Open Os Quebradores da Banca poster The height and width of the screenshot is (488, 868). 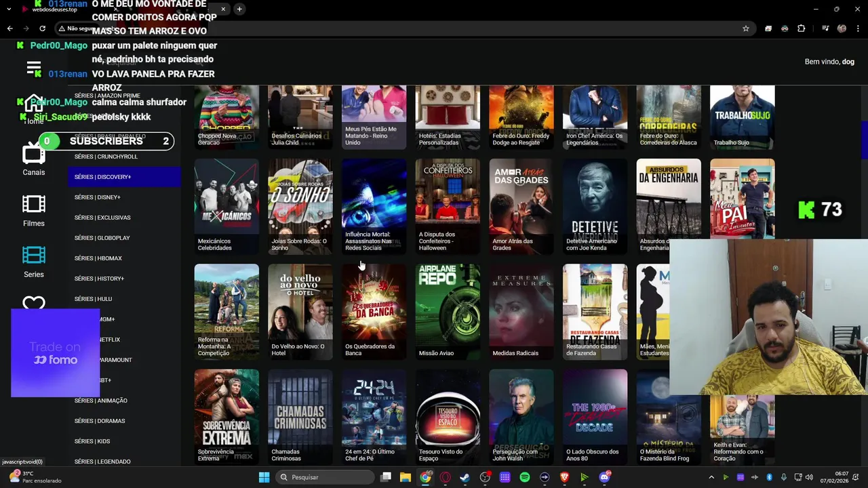(374, 312)
